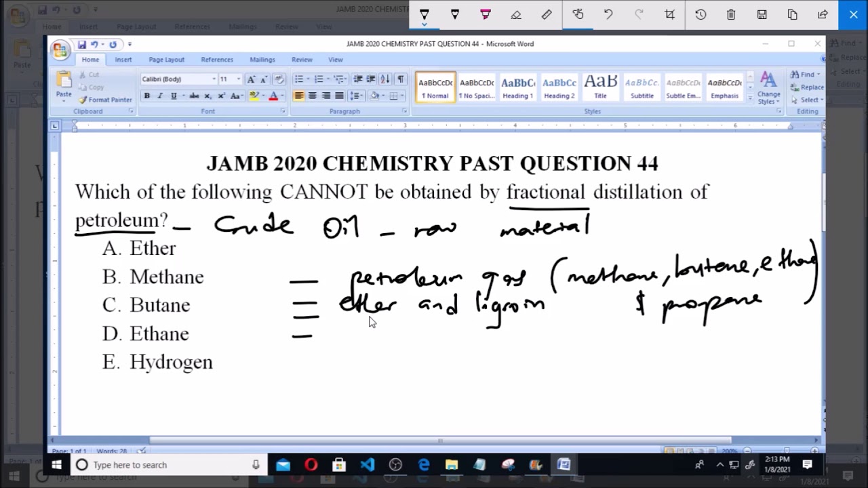
Task: Click Clear Formatting icon
Action: pos(279,79)
